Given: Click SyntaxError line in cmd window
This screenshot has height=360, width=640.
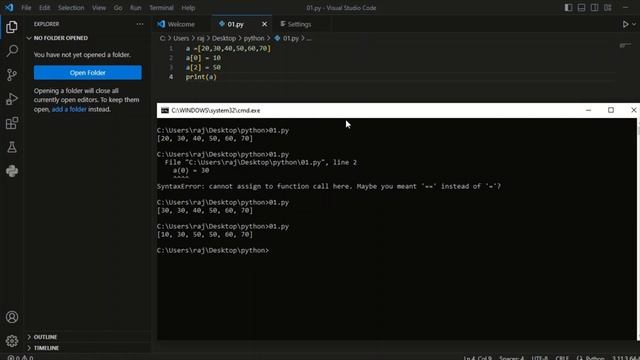Looking at the screenshot, I should tap(329, 187).
